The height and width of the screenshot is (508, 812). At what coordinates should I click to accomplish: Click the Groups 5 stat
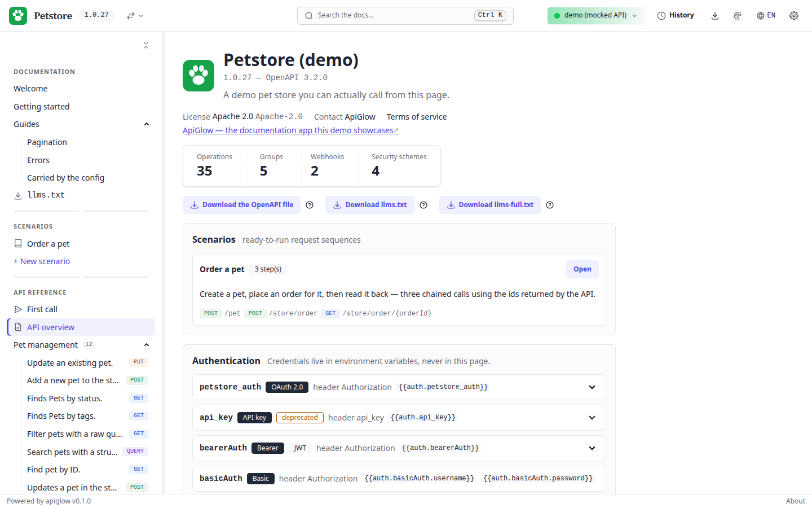coord(271,165)
